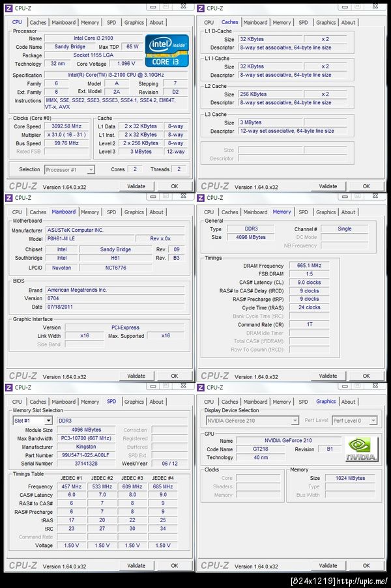This screenshot has height=588, width=391.
Task: Switch to SPD tab in the GeForce Graphics window
Action: pyautogui.click(x=303, y=402)
